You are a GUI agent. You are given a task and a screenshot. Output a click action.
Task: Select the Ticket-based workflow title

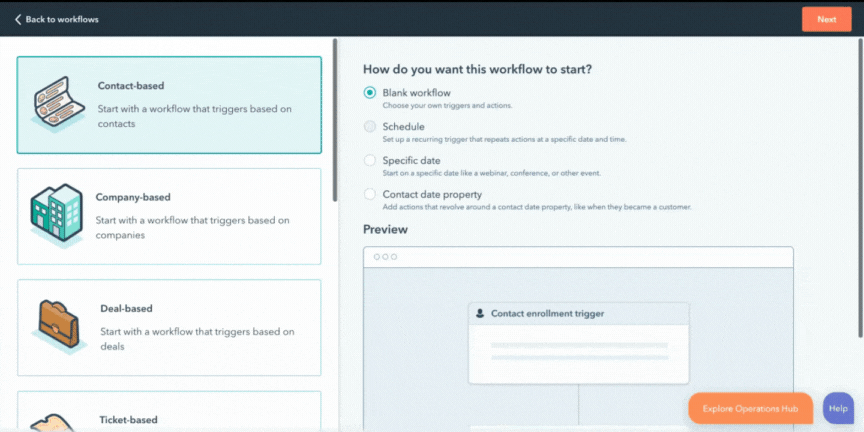click(128, 420)
